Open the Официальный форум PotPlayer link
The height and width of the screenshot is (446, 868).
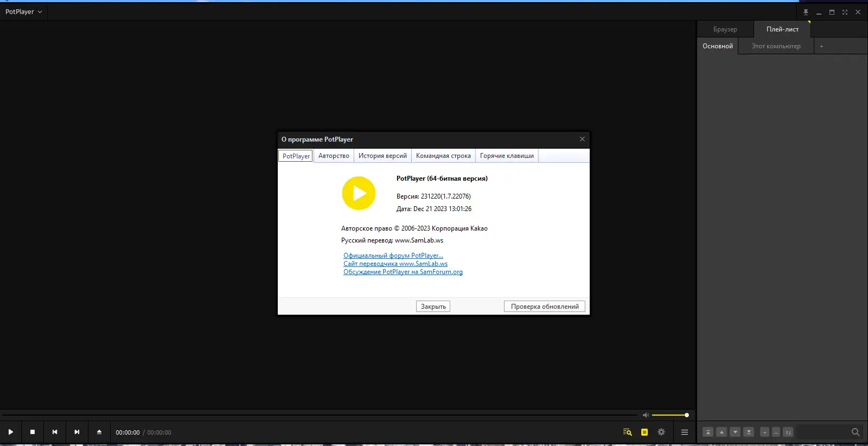393,256
